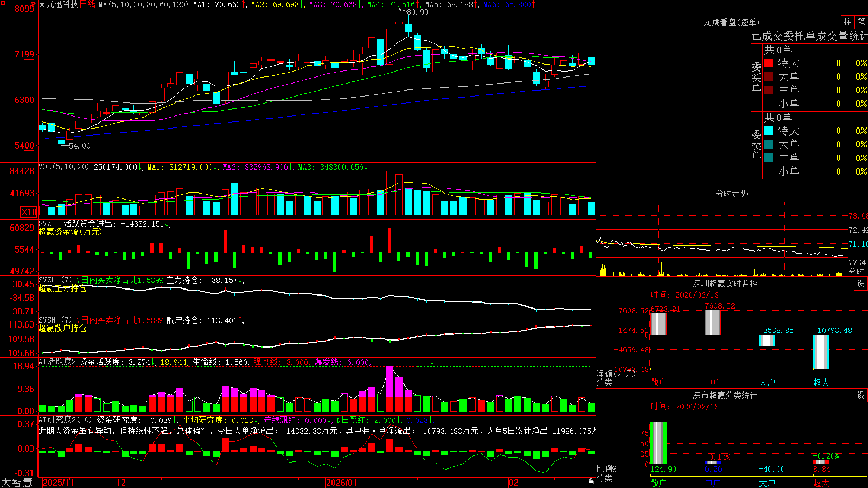Click the green down arrow in AI活跃度2 panel

pos(432,362)
